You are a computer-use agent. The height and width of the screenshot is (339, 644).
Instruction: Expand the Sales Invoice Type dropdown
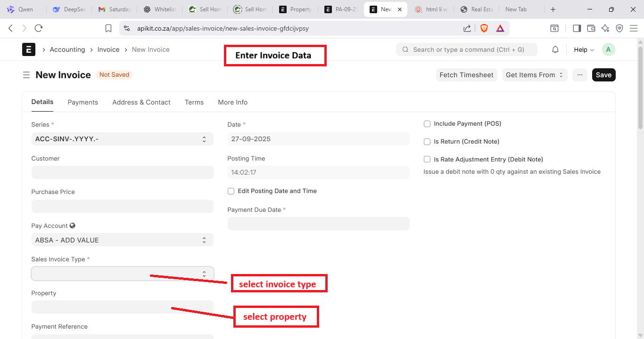click(x=122, y=274)
